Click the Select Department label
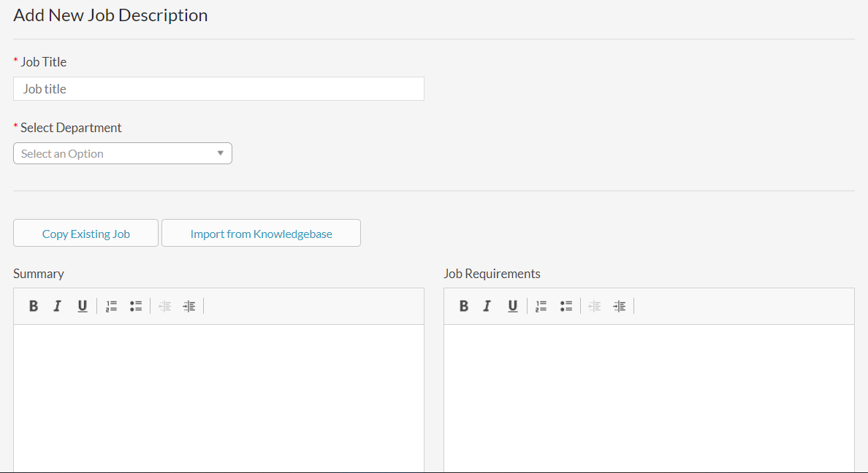This screenshot has height=473, width=868. point(71,128)
